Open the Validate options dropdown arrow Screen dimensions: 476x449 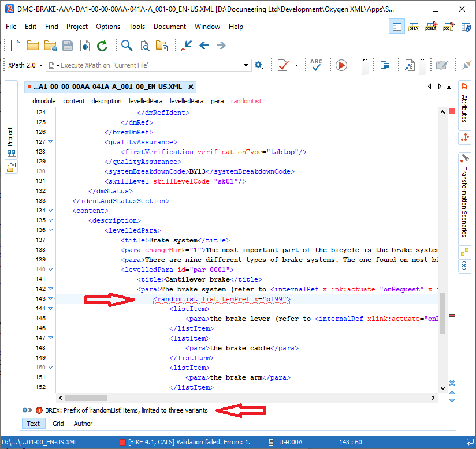(x=297, y=65)
